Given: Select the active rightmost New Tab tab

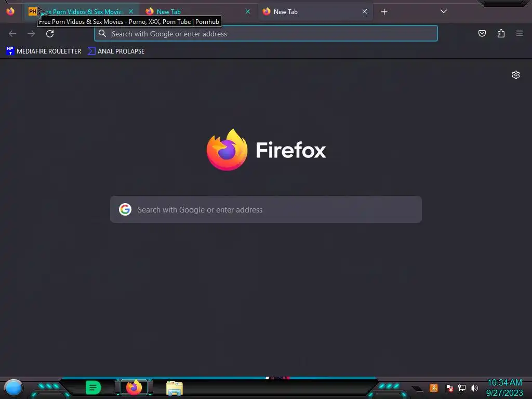Looking at the screenshot, I should 315,12.
